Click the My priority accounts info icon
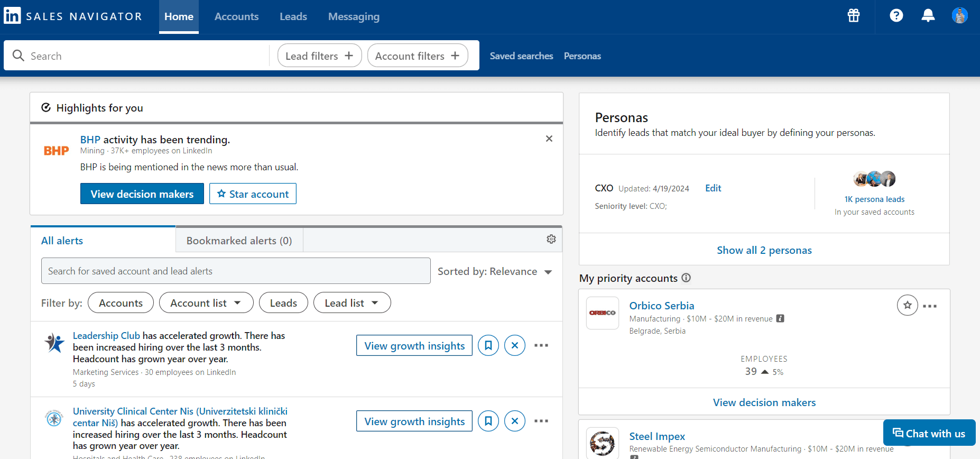This screenshot has height=459, width=980. [x=686, y=278]
